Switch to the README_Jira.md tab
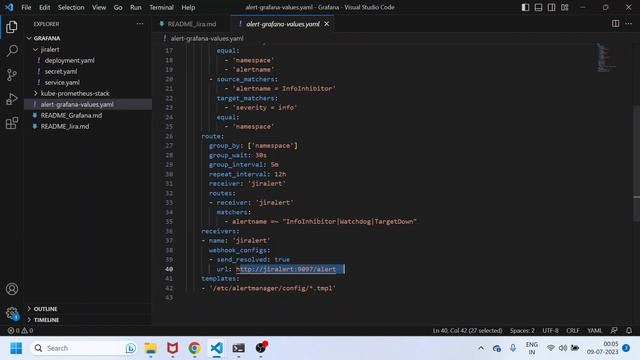 pos(191,24)
